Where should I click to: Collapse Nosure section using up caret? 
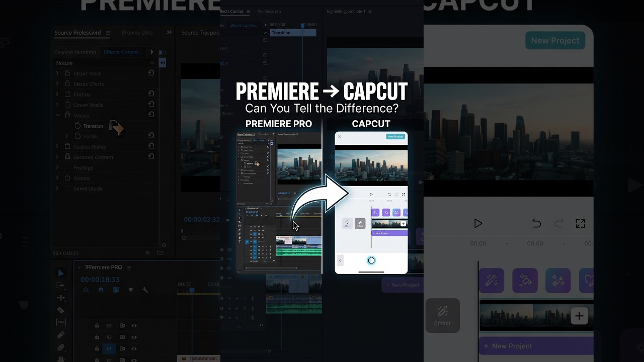tap(151, 63)
